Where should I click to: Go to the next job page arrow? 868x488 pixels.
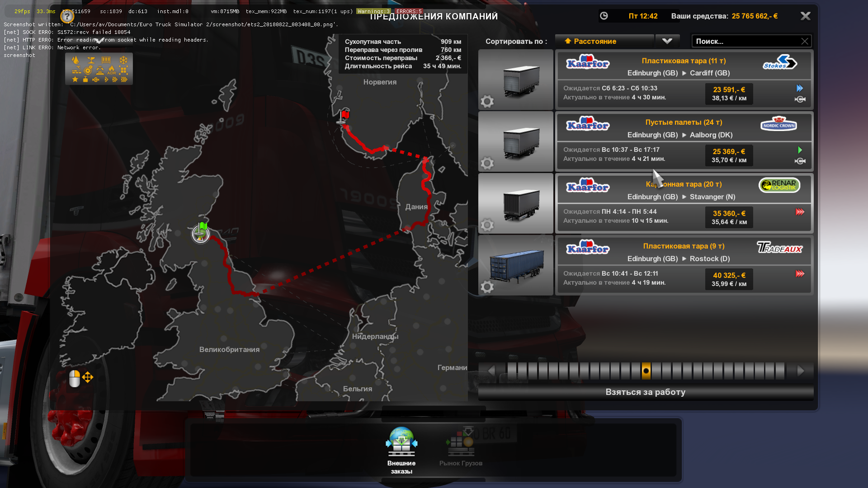click(x=800, y=371)
